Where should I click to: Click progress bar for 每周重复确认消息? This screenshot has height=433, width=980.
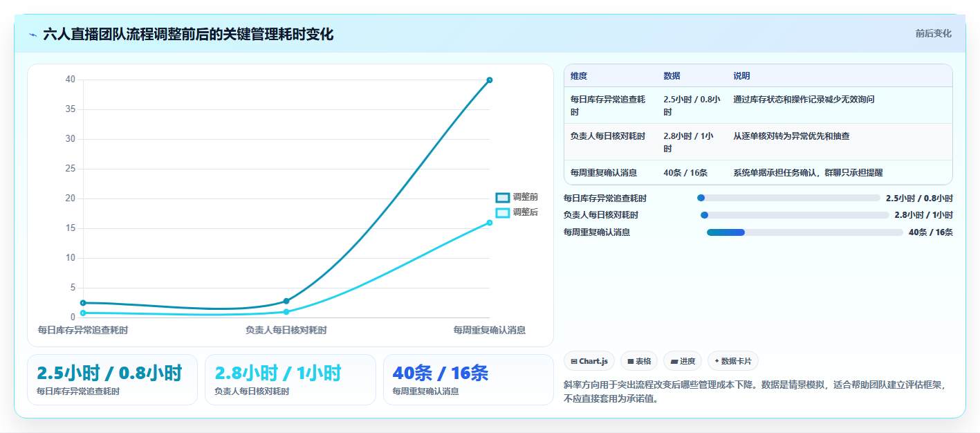(x=805, y=232)
